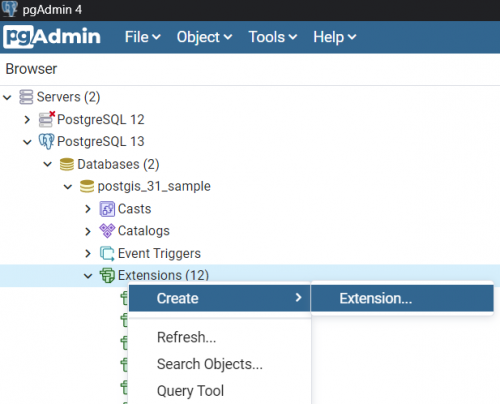The image size is (500, 404).
Task: Open the Help menu
Action: [x=335, y=37]
